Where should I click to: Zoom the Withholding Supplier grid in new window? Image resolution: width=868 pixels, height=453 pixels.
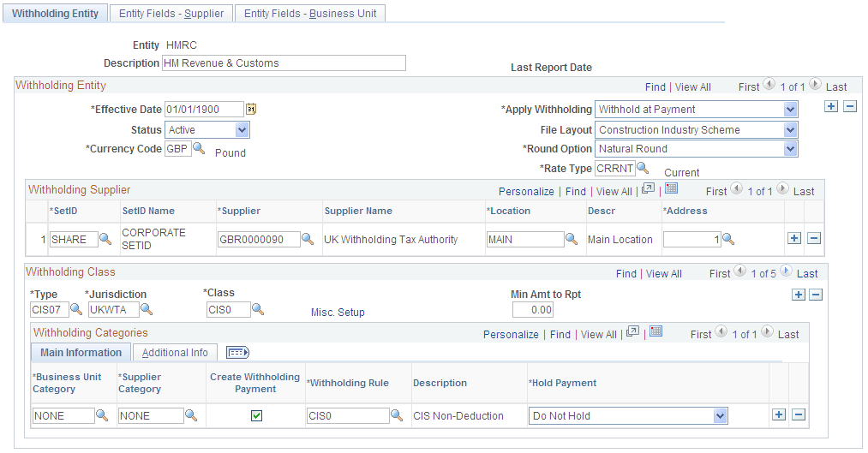point(649,188)
